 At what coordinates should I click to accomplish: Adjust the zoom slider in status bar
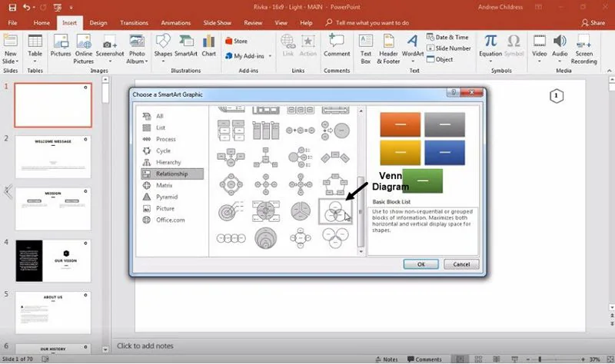540,359
